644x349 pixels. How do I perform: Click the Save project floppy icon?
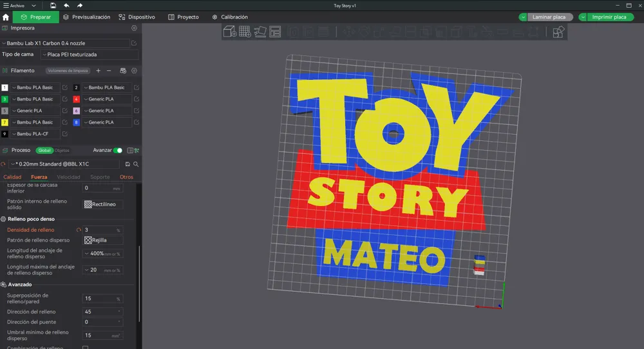53,5
